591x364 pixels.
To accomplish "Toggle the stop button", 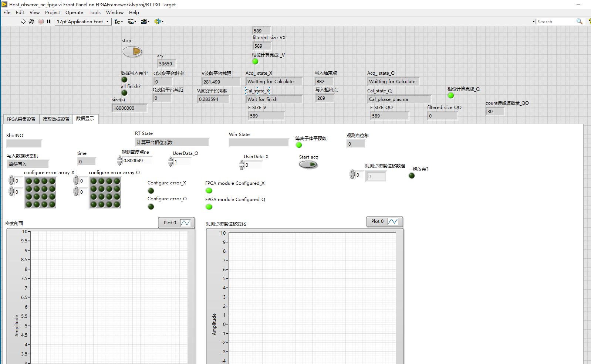I will 132,51.
